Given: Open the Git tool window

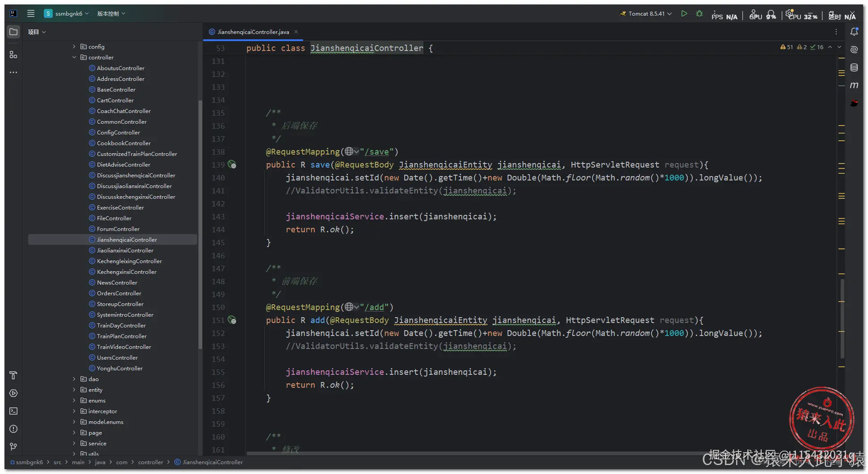Looking at the screenshot, I should click(13, 447).
